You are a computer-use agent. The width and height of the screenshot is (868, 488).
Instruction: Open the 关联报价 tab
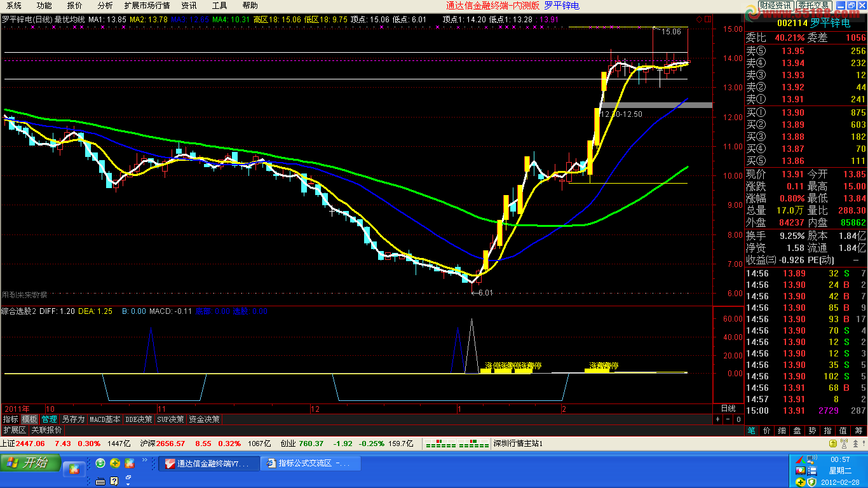(46, 430)
